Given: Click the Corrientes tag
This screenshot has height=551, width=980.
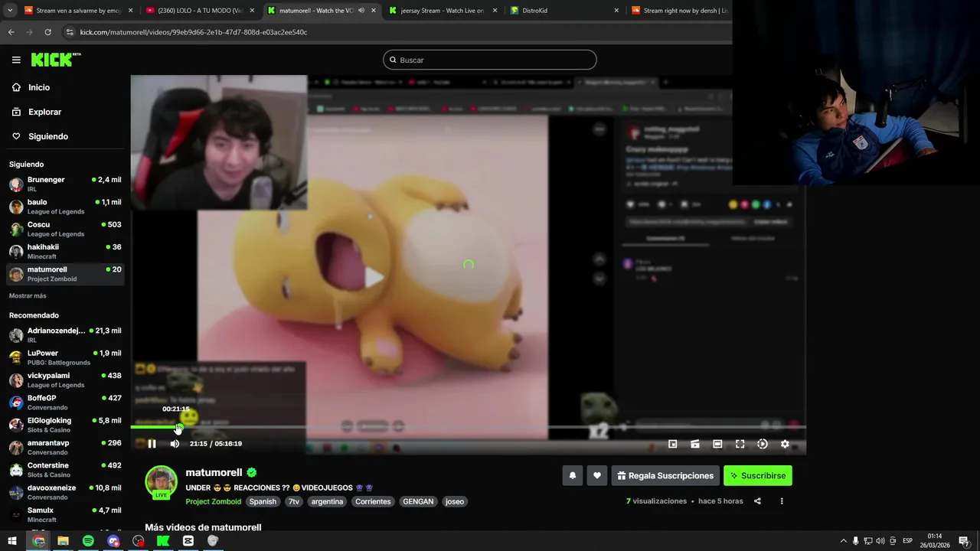Looking at the screenshot, I should click(373, 501).
